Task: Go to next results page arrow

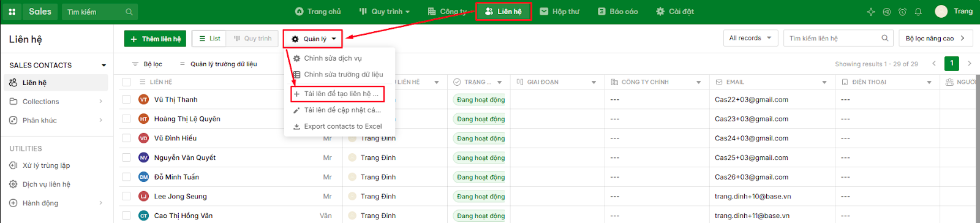Action: (x=969, y=63)
